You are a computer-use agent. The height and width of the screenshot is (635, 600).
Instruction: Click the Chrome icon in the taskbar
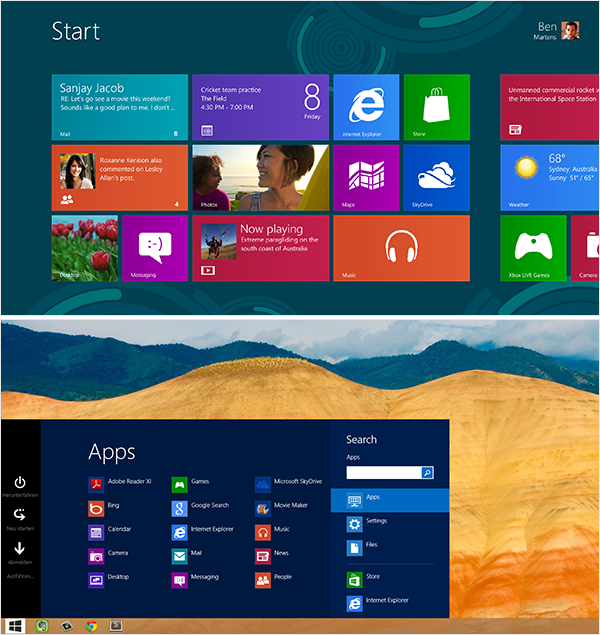(x=91, y=626)
